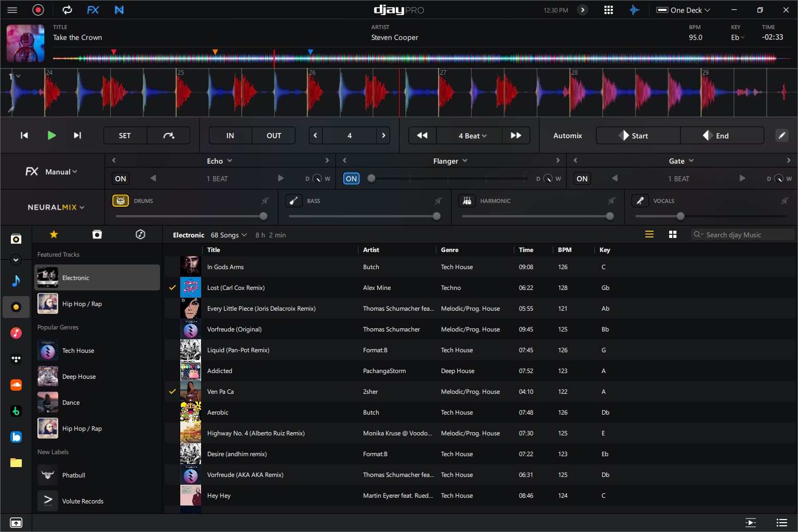This screenshot has width=798, height=532.
Task: Toggle the Gate effect on
Action: [x=582, y=178]
